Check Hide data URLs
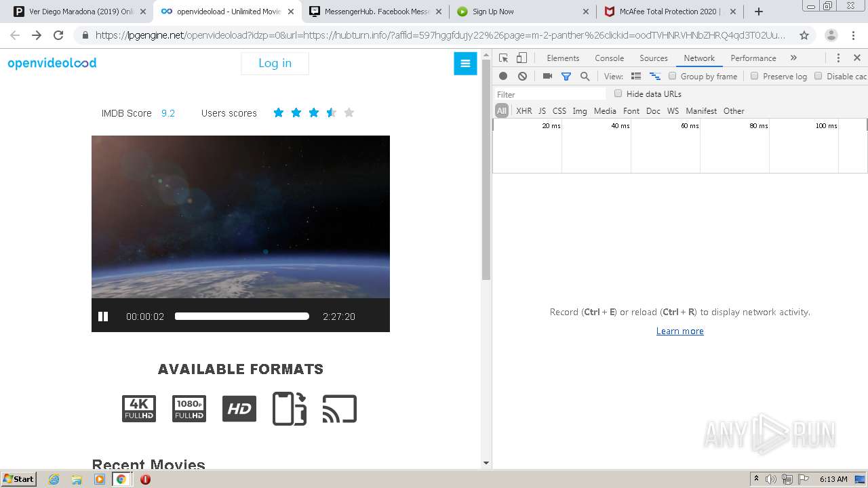This screenshot has width=868, height=488. click(618, 94)
